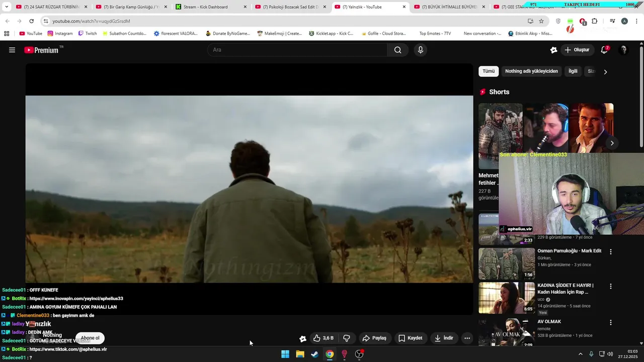644x362 pixels.
Task: Click İndir download button
Action: (x=444, y=338)
